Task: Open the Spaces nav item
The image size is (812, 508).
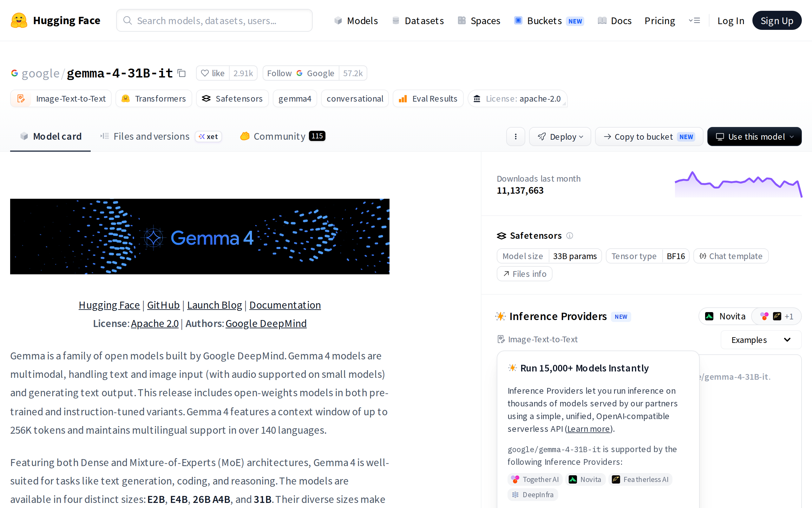Action: [479, 21]
